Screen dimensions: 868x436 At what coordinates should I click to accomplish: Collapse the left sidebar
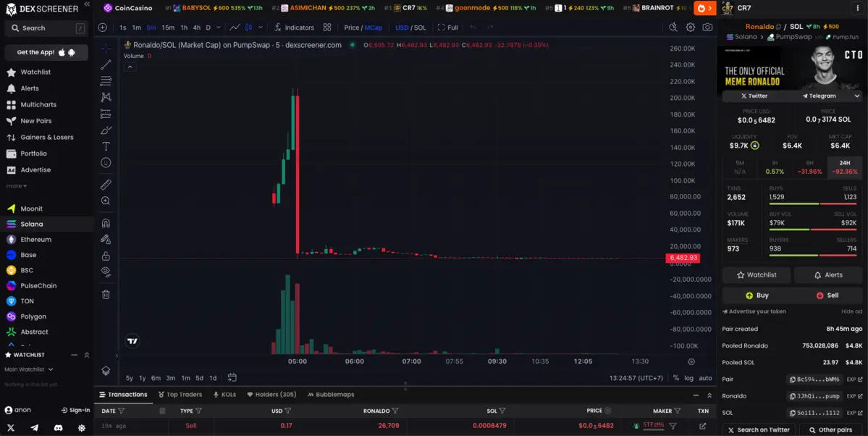87,4
